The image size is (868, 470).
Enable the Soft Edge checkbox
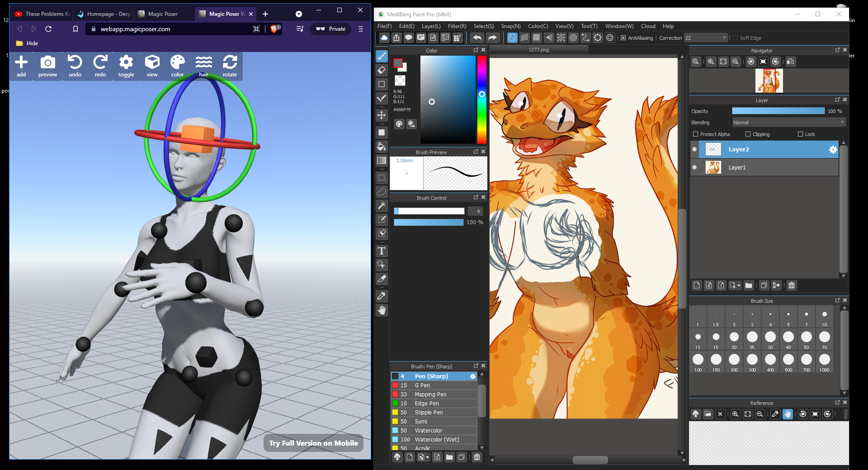735,38
